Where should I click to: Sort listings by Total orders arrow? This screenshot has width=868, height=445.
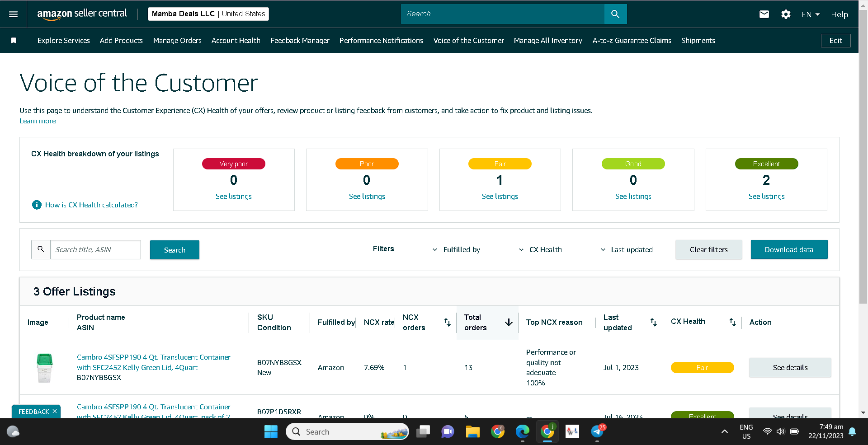(x=509, y=322)
